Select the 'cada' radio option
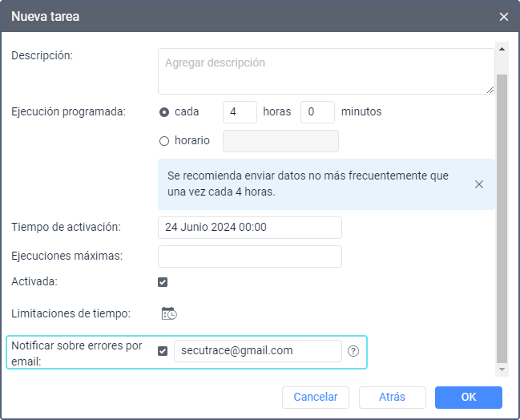Viewport: 520px width, 420px height. click(x=164, y=112)
